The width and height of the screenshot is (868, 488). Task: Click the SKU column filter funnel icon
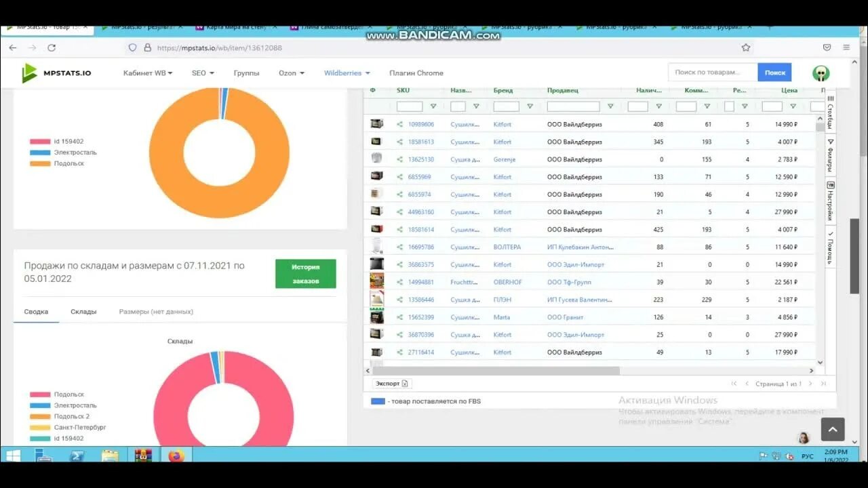point(433,106)
